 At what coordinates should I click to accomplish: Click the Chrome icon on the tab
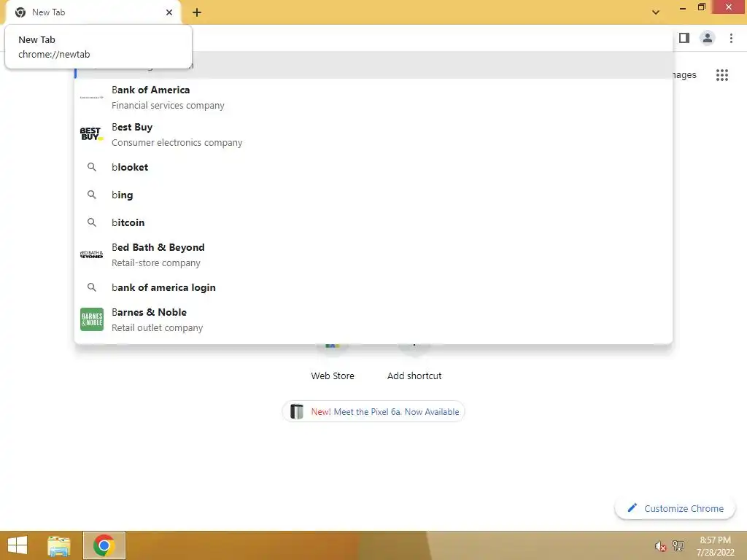(x=20, y=12)
